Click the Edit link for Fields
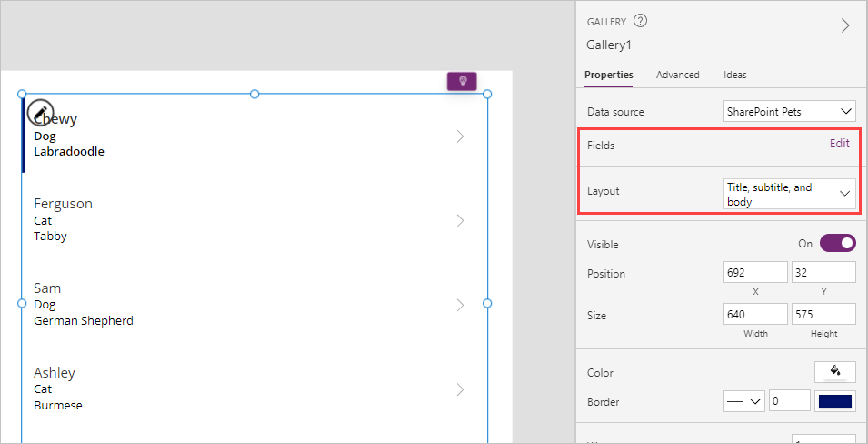 [x=839, y=144]
